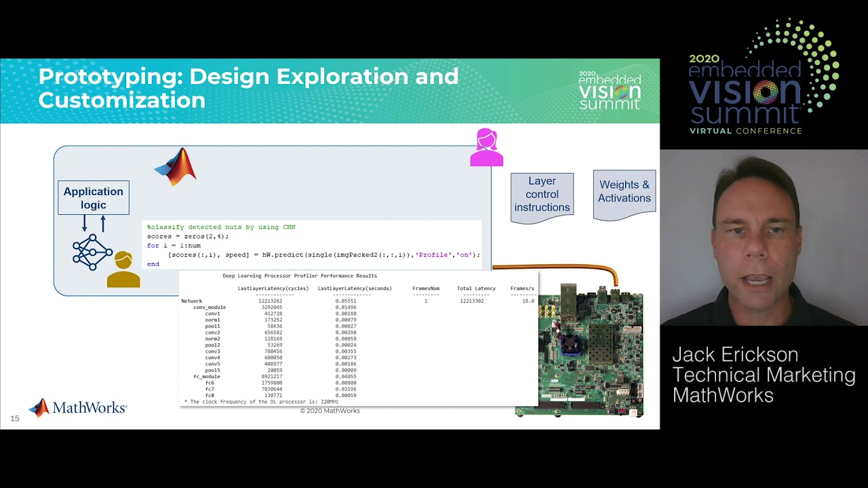Click the MathWorks logo at bottom left

(x=77, y=407)
